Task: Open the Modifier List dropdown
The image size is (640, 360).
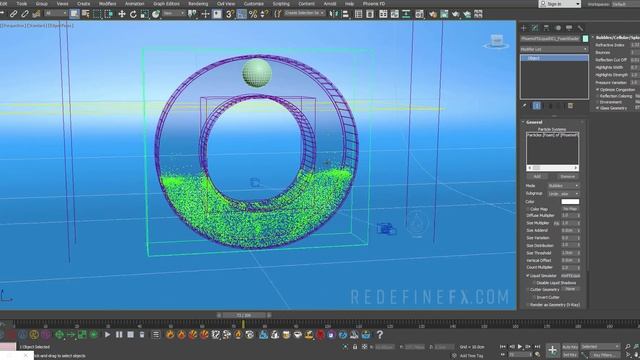Action: [x=554, y=49]
